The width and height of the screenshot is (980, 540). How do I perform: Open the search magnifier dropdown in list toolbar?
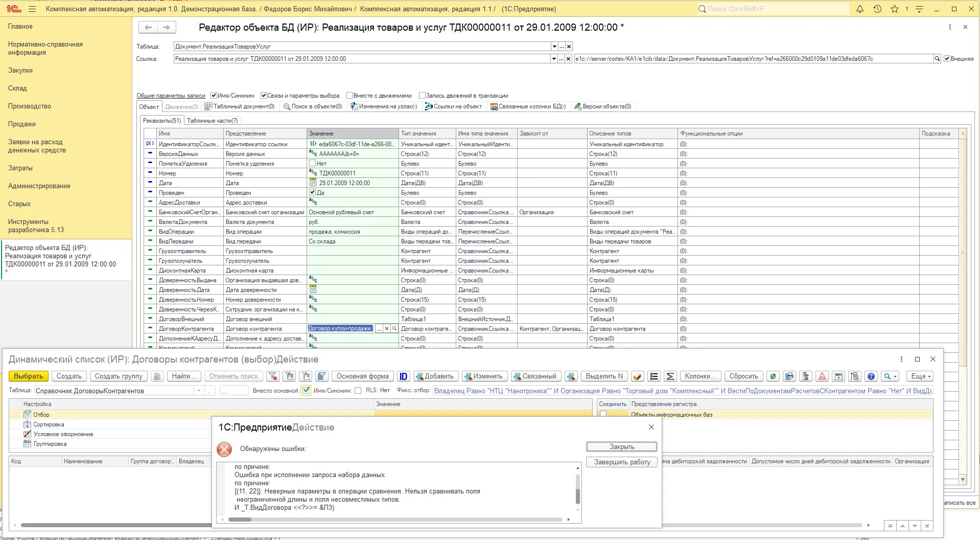pyautogui.click(x=891, y=376)
